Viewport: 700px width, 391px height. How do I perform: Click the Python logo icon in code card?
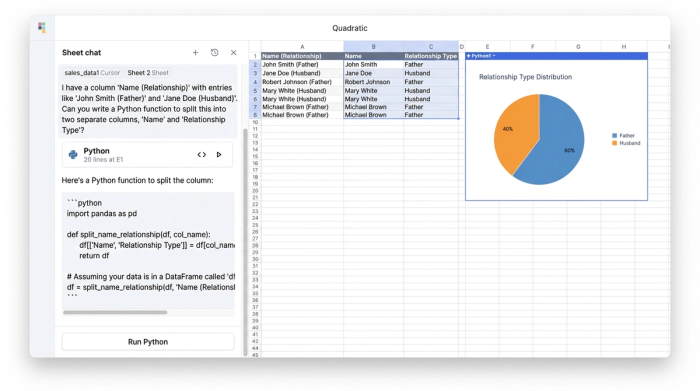[x=73, y=154]
